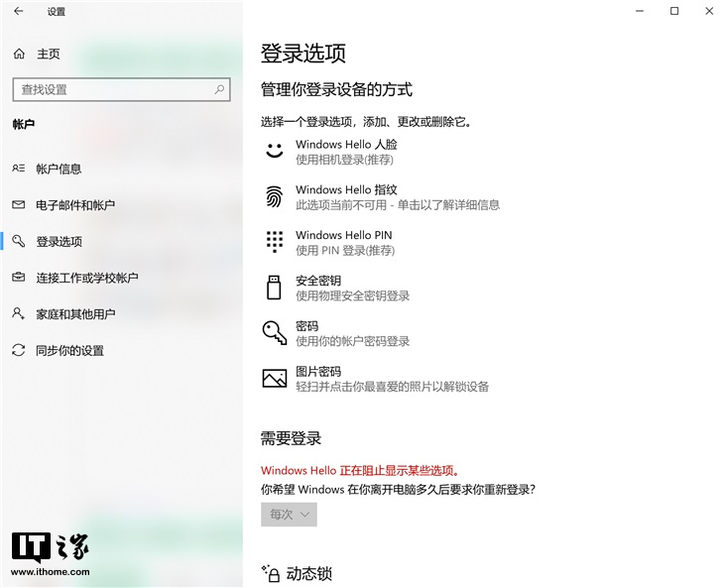Click 此选项当前不可用 - 单击以了解详细信息 text
The image size is (722, 588).
[398, 205]
